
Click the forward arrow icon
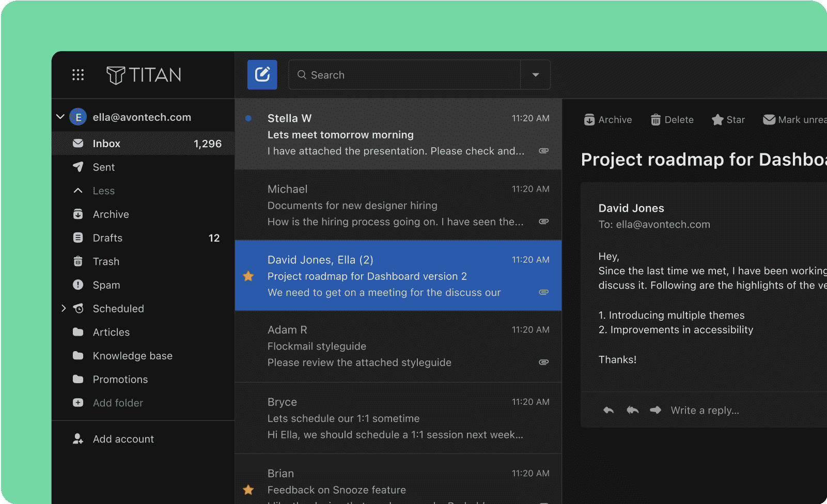[656, 410]
